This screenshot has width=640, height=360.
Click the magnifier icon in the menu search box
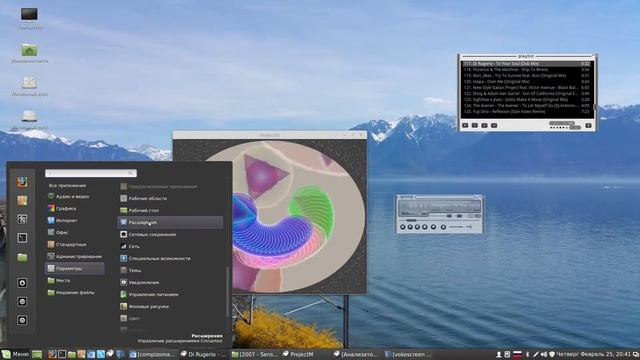[131, 173]
